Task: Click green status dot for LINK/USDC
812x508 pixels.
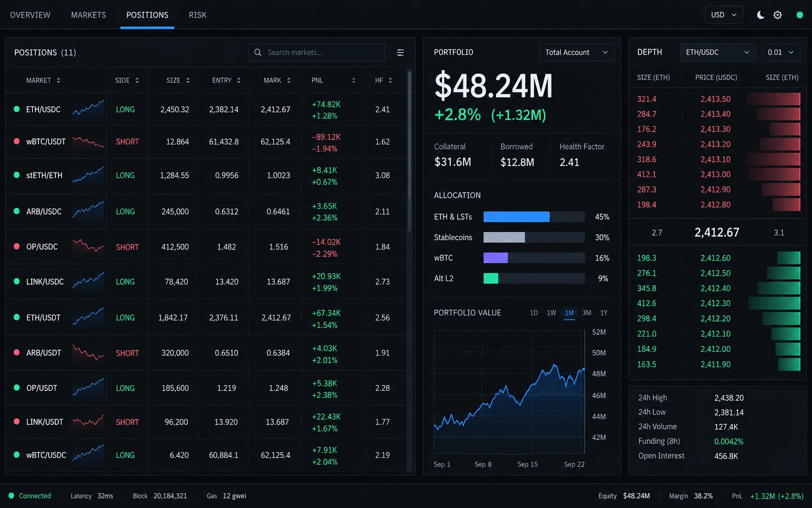Action: (16, 281)
